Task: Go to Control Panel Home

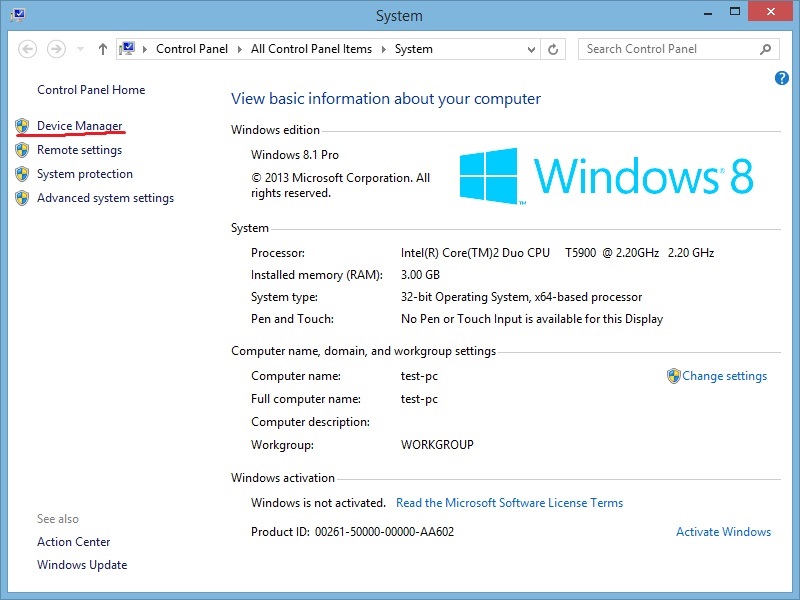Action: 91,90
